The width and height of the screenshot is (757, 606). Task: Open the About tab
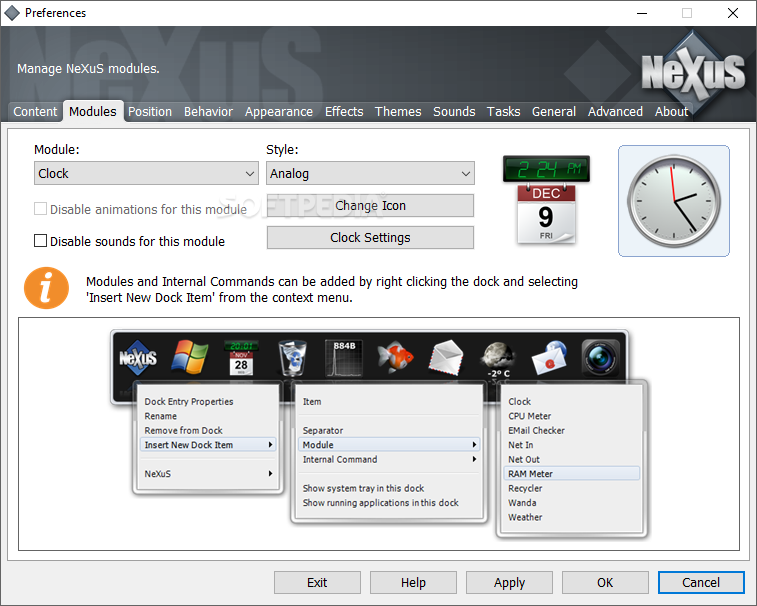pos(671,112)
